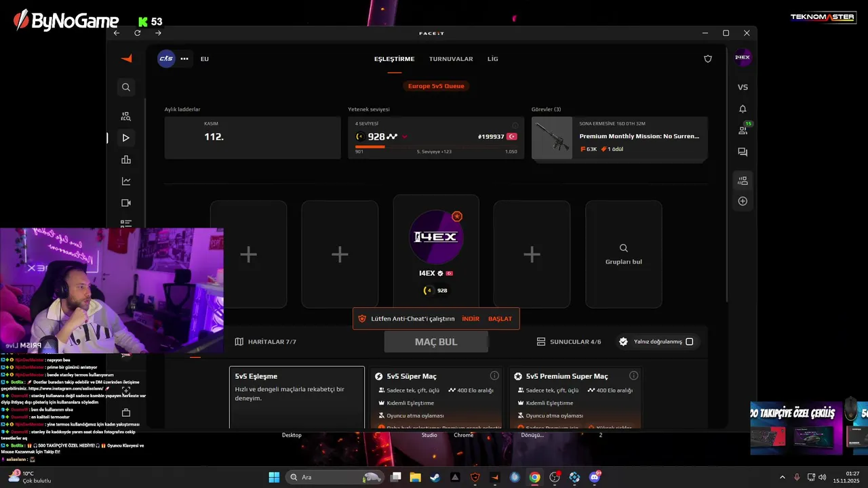The height and width of the screenshot is (488, 868).
Task: Open the party group icon in right sidebar
Action: 743,181
